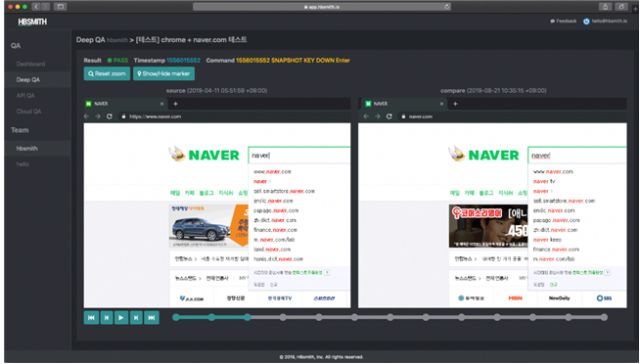The image size is (640, 364).
Task: Click the Safari sidebar toggle icon
Action: pyautogui.click(x=60, y=7)
